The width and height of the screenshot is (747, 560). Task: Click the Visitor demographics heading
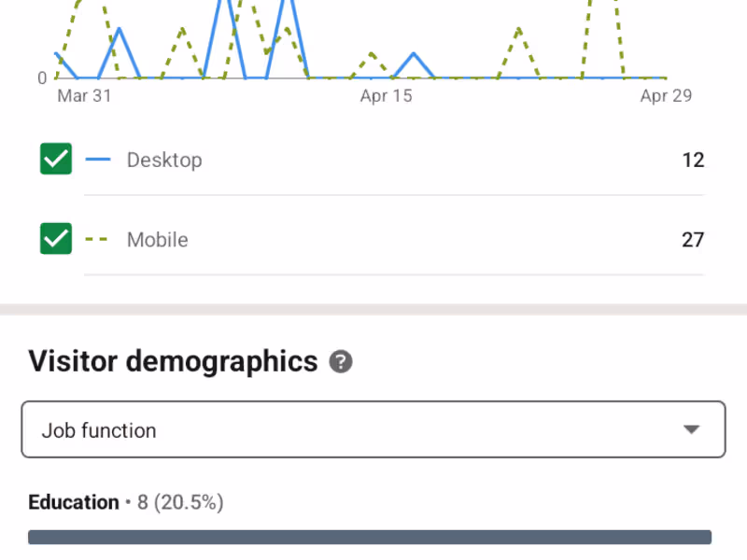coord(173,361)
